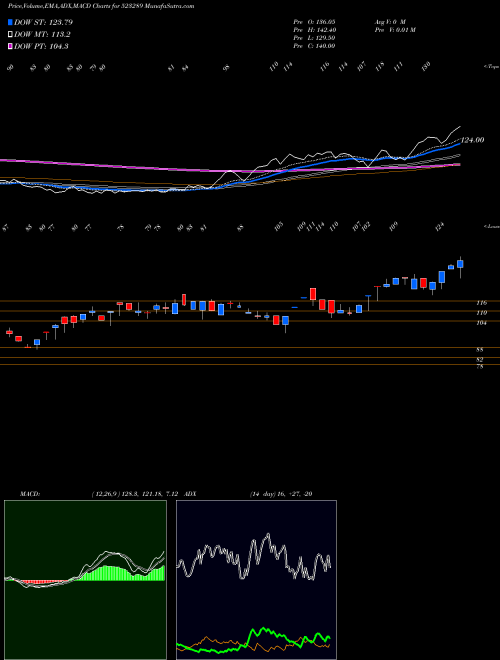
Task: Click the last blue candlestick on the right
Action: 460,264
